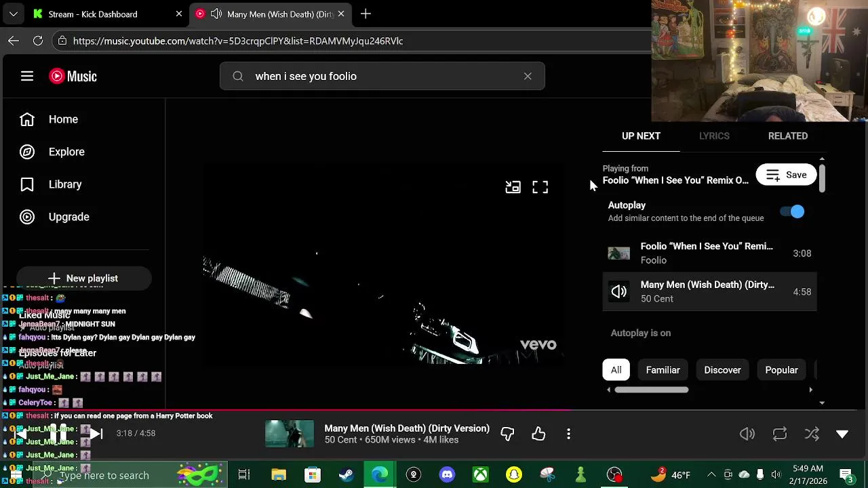Close the Many Men YouTube Music tab
This screenshot has width=868, height=488.
point(341,14)
